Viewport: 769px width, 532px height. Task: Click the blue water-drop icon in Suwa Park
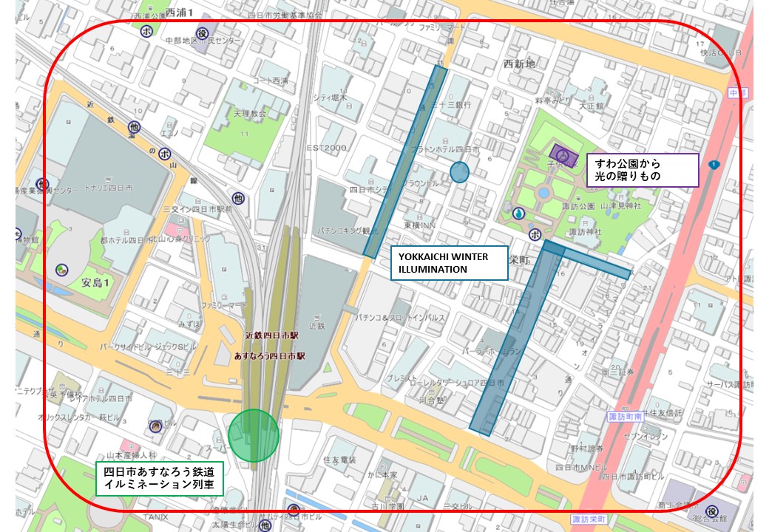click(x=518, y=214)
